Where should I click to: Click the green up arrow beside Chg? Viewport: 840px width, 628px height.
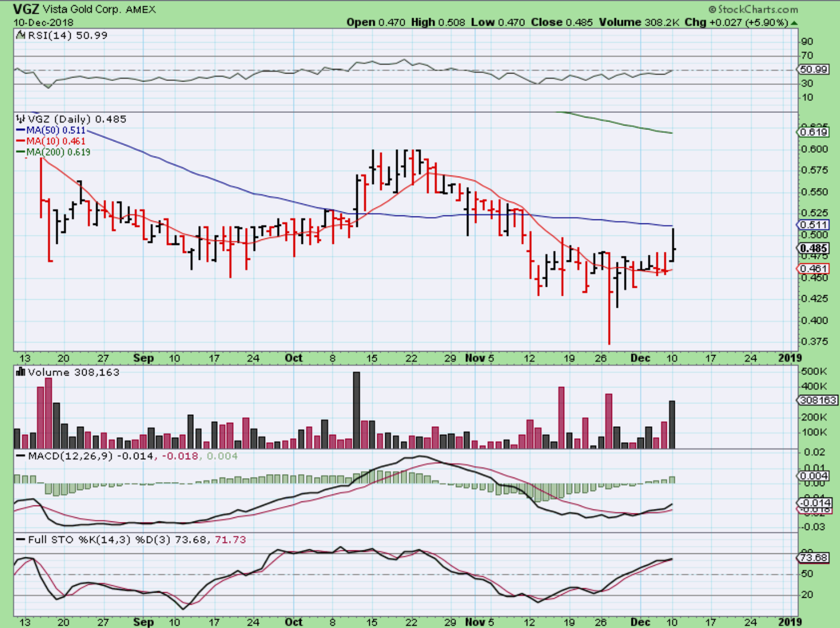(794, 23)
